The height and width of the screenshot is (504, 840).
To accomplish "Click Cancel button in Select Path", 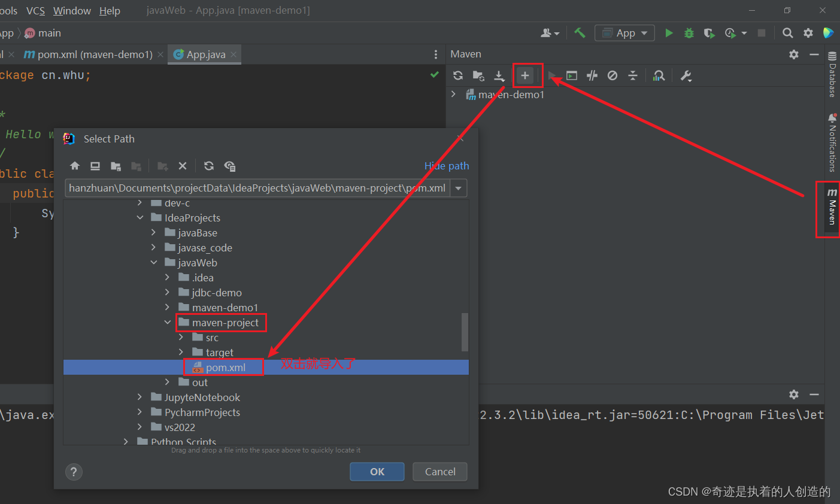I will click(x=440, y=472).
